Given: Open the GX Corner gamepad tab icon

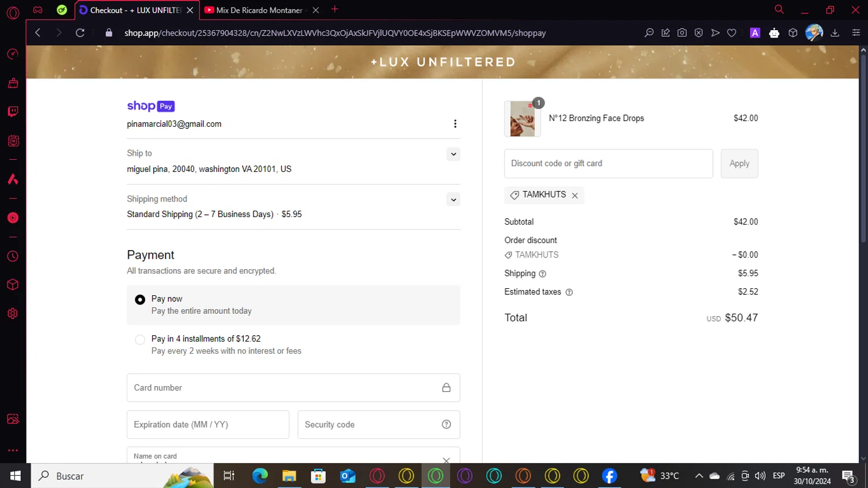Looking at the screenshot, I should pos(38,10).
